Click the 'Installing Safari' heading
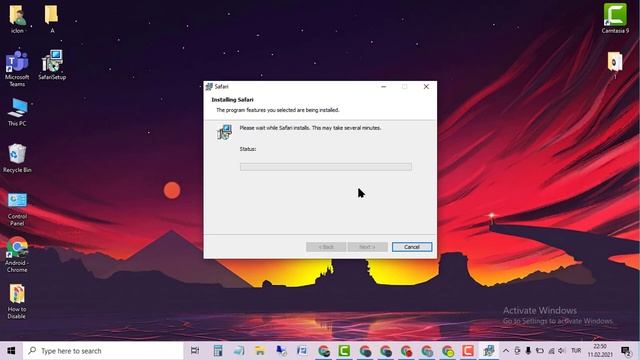 [232, 100]
